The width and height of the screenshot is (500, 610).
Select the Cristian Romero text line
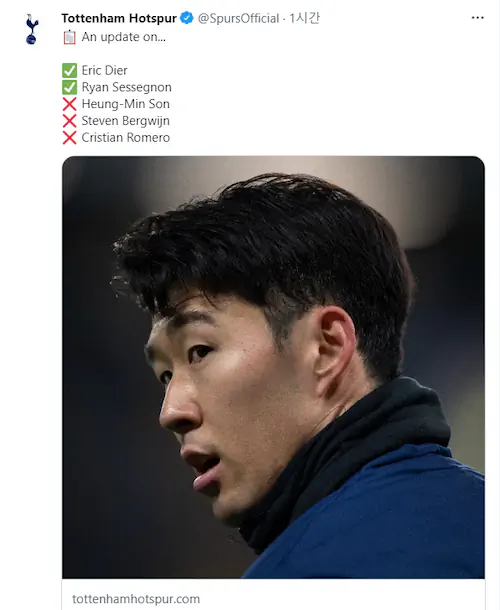point(125,138)
